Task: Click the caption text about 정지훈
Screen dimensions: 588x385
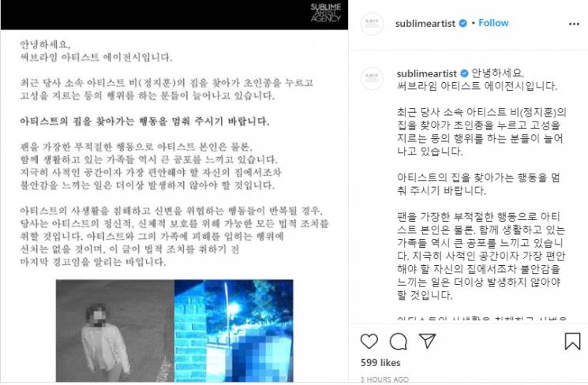Action: tap(481, 132)
